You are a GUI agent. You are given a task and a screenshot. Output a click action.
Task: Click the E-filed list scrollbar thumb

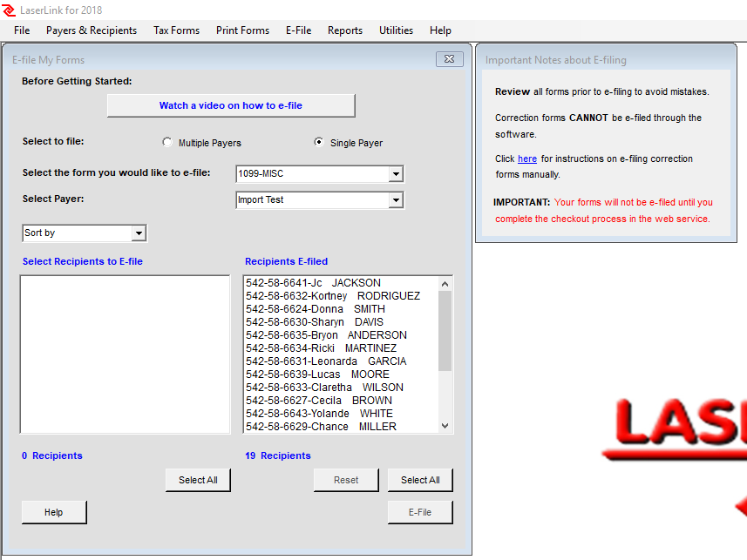point(445,330)
